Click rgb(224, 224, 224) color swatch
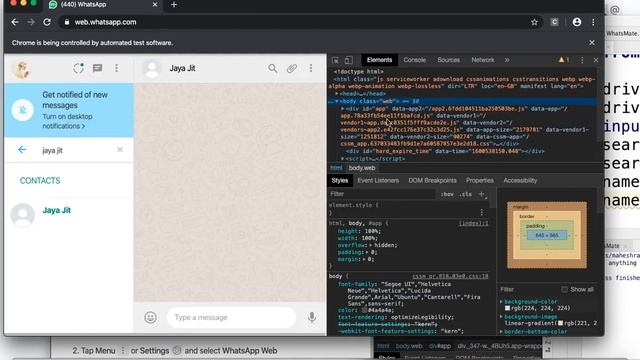 pos(507,308)
